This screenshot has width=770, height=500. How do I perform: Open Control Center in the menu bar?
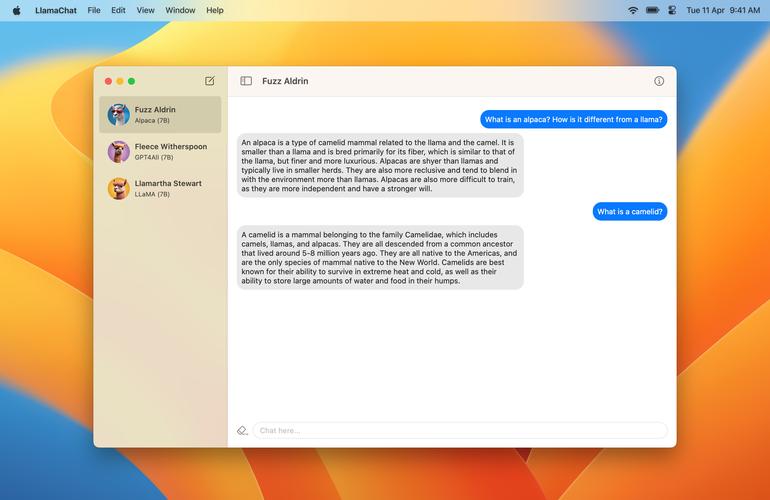point(672,10)
